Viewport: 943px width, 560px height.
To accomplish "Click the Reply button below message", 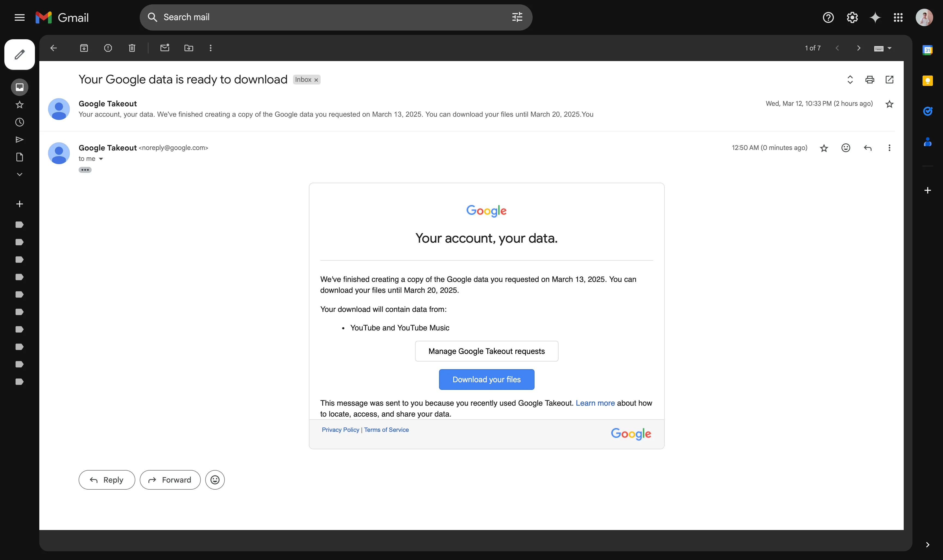I will (x=107, y=480).
